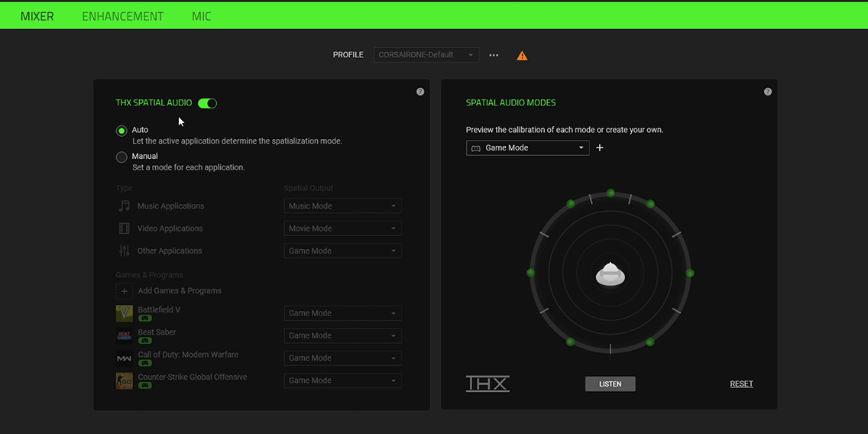Click the Music Applications note icon
The image size is (868, 434).
(x=124, y=206)
